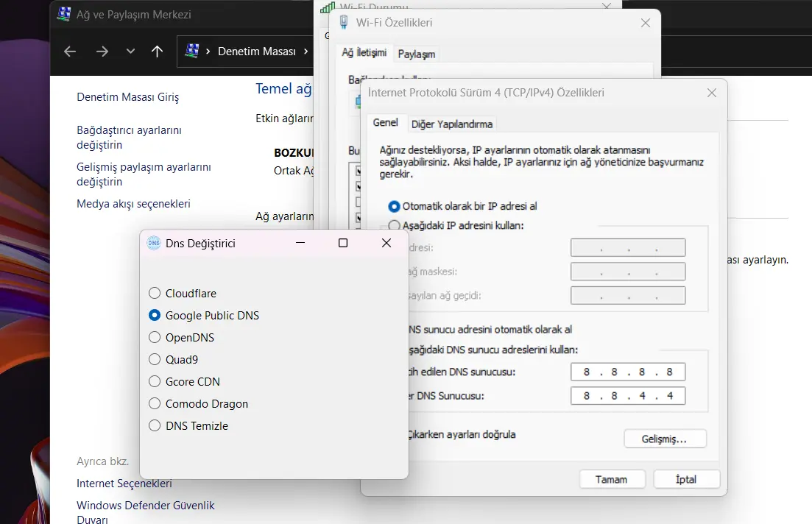Close the Dns Değiştirici window
812x524 pixels.
pos(386,243)
